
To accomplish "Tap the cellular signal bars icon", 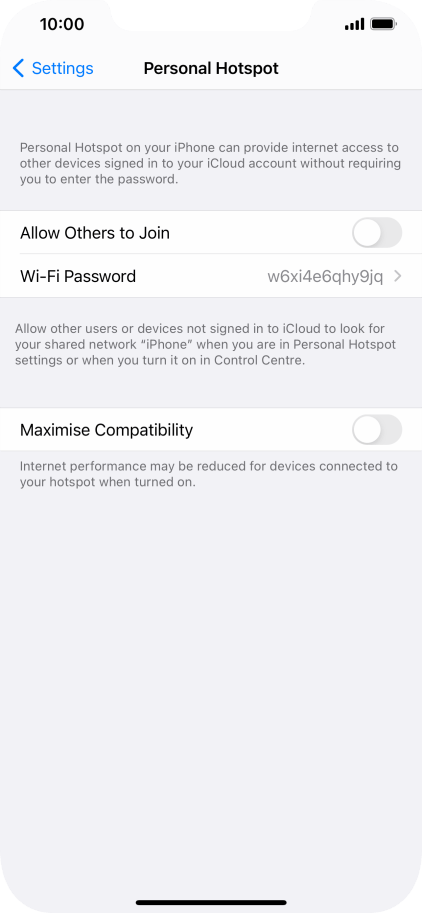I will click(354, 24).
